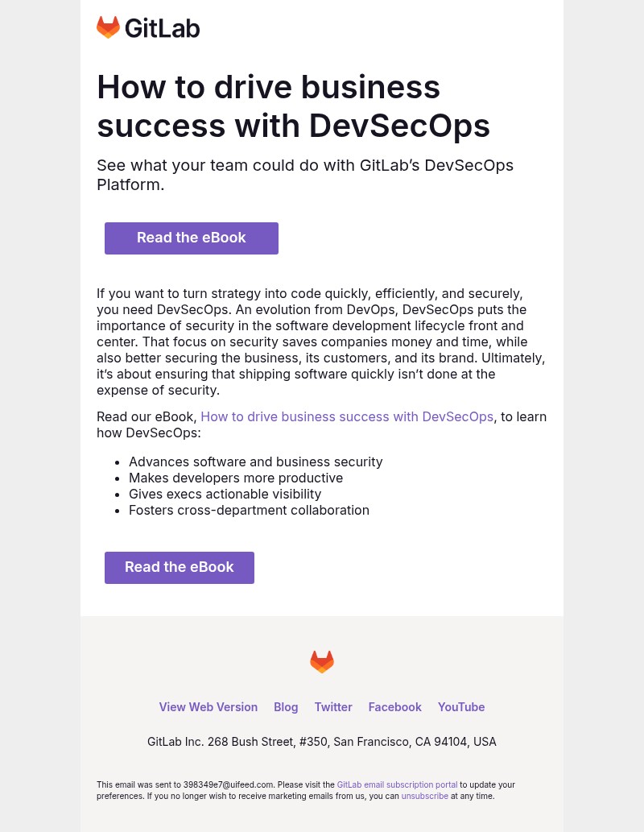Open GitLab's Facebook page
The height and width of the screenshot is (832, 644).
pyautogui.click(x=394, y=706)
